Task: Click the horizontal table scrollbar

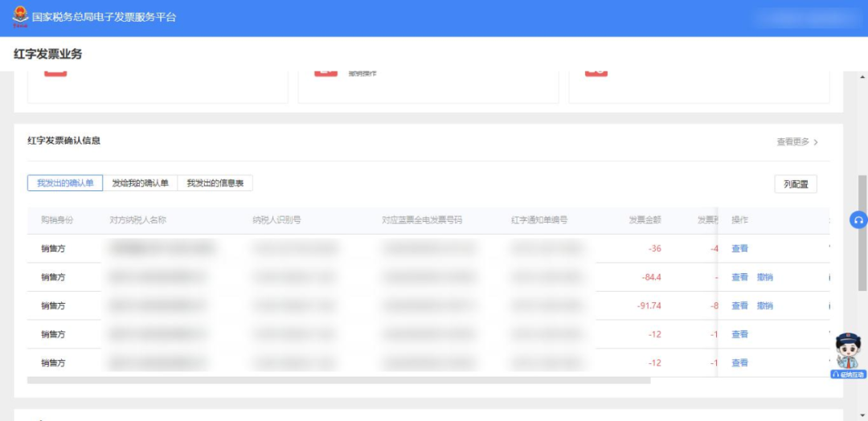Action: click(339, 381)
